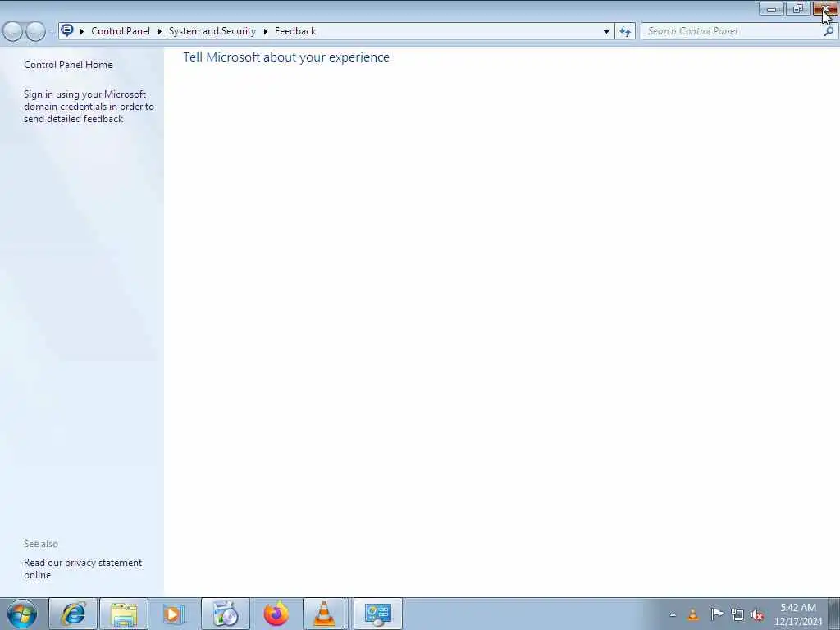Click the search magnifier icon
This screenshot has width=840, height=630.
coord(829,31)
